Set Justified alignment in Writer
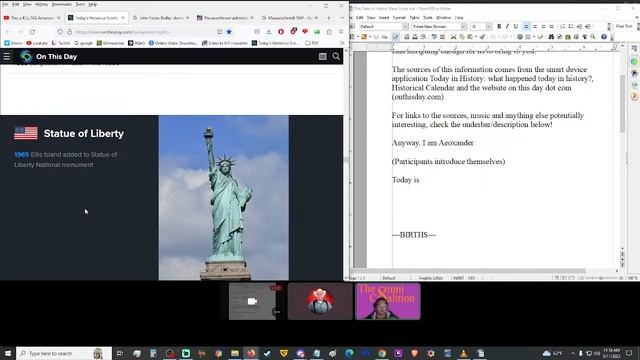640x360 pixels. click(552, 27)
